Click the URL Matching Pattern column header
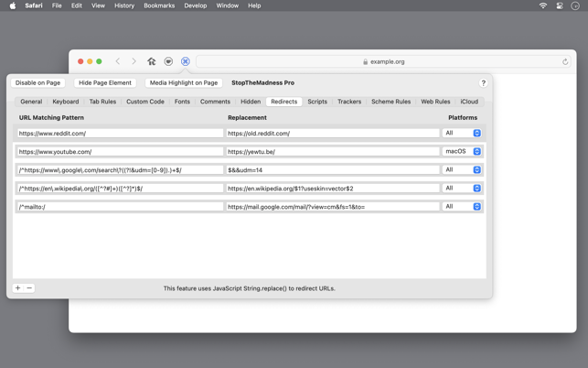The width and height of the screenshot is (588, 368). pos(51,117)
